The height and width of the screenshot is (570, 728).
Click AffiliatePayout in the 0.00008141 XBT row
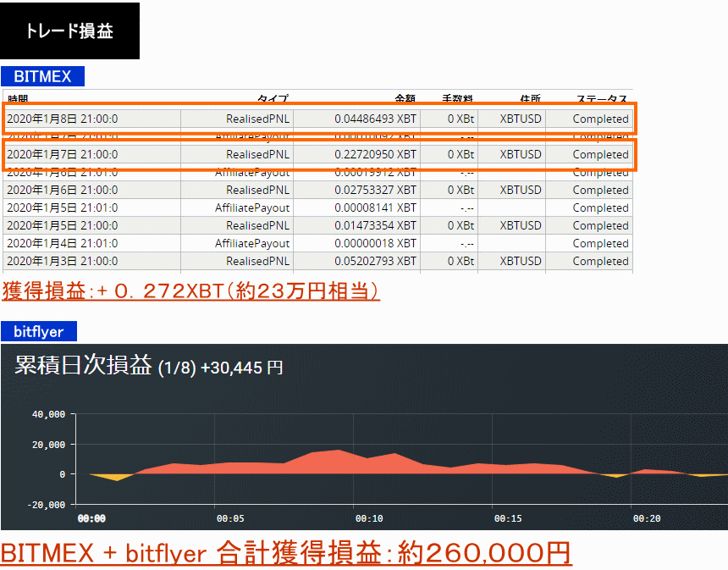coord(252,208)
